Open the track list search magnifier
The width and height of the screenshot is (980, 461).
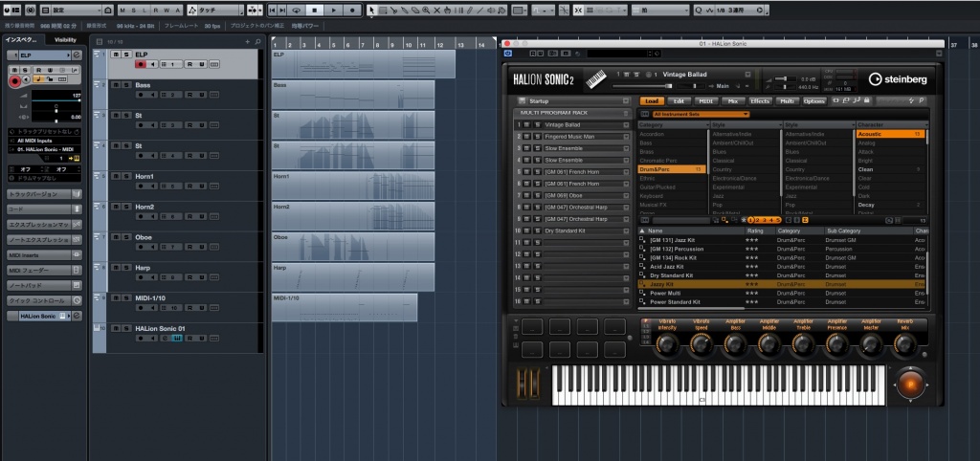pyautogui.click(x=256, y=42)
